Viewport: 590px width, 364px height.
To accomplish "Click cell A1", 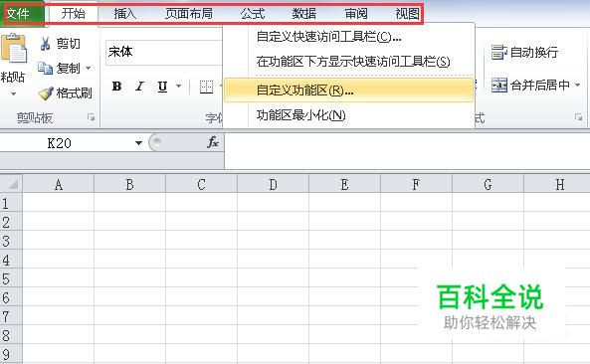I will click(59, 203).
